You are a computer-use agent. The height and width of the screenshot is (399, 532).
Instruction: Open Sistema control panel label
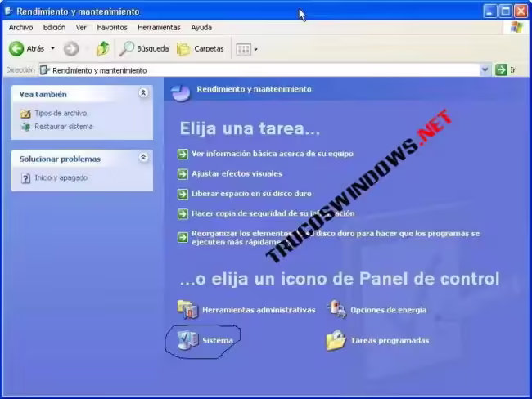[218, 340]
